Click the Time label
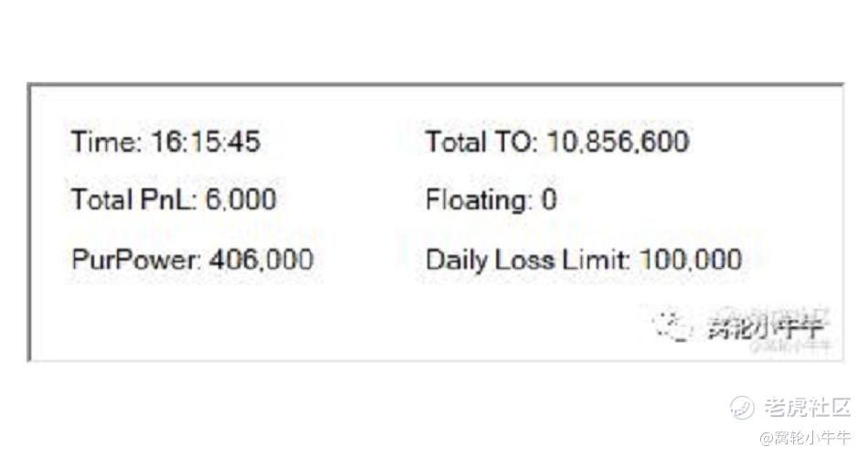The image size is (868, 458). coord(106,143)
